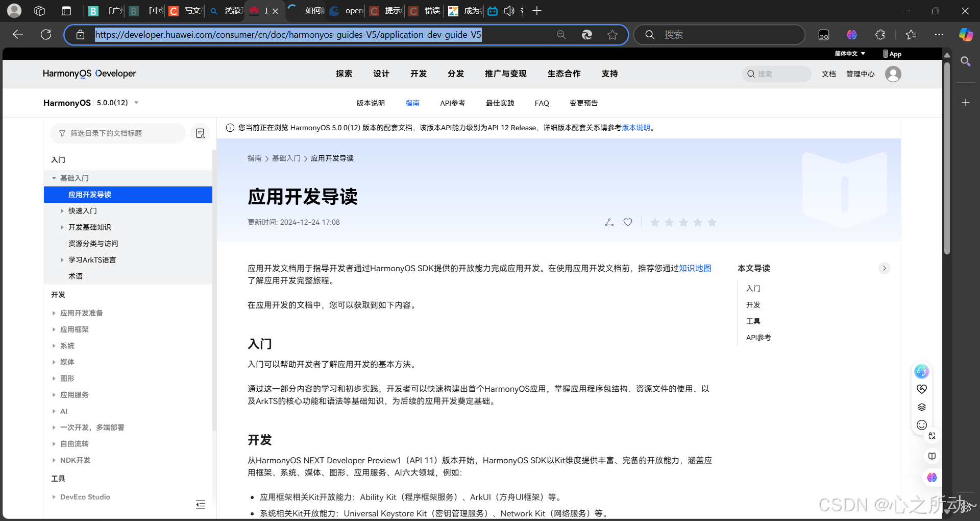Screen dimensions: 980x521
Task: Click the site 搜索 field in header
Action: tap(776, 74)
